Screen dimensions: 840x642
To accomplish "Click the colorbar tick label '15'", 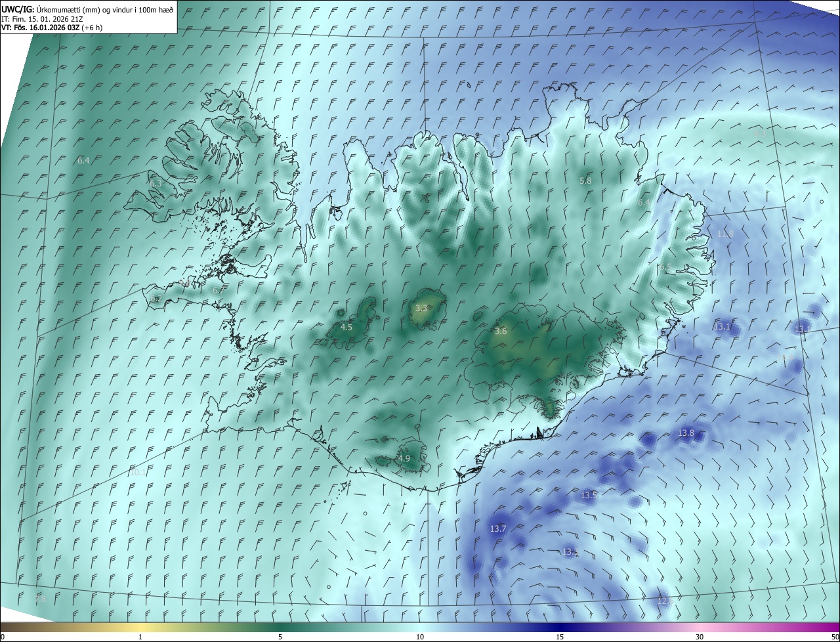I will click(560, 637).
